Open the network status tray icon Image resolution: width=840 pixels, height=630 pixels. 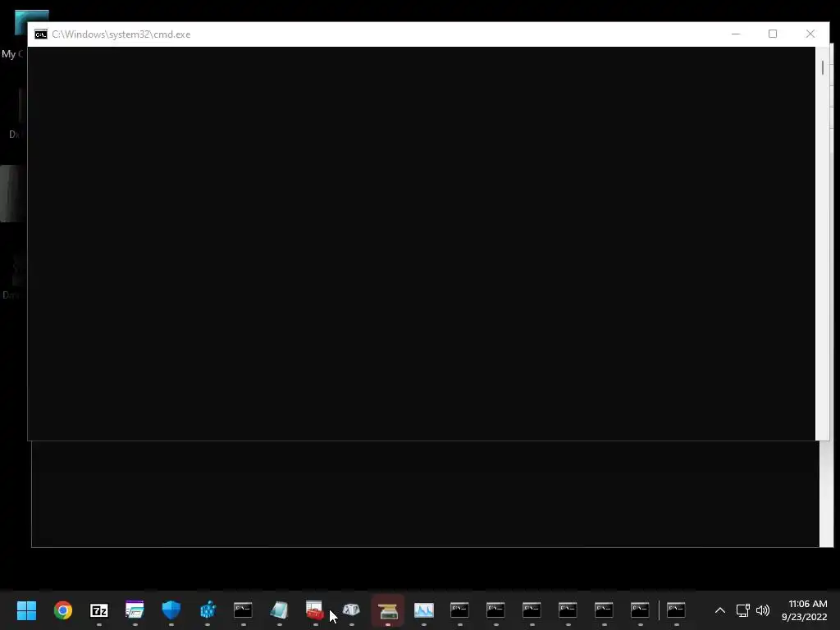(x=742, y=610)
